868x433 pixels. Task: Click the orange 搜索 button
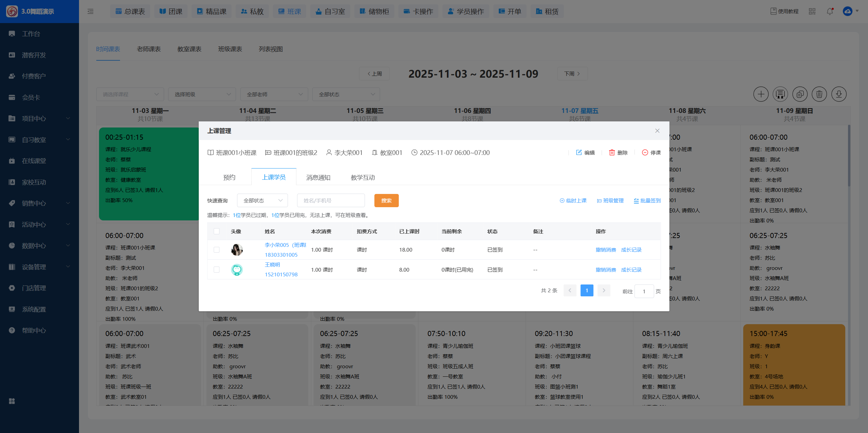(386, 200)
